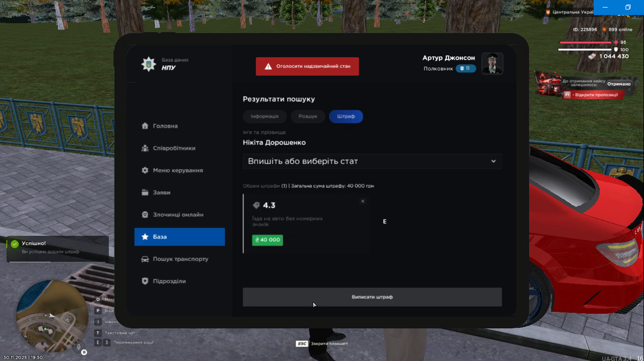Click the case reward chest icon
Viewport: 644px width, 361px height.
(548, 84)
